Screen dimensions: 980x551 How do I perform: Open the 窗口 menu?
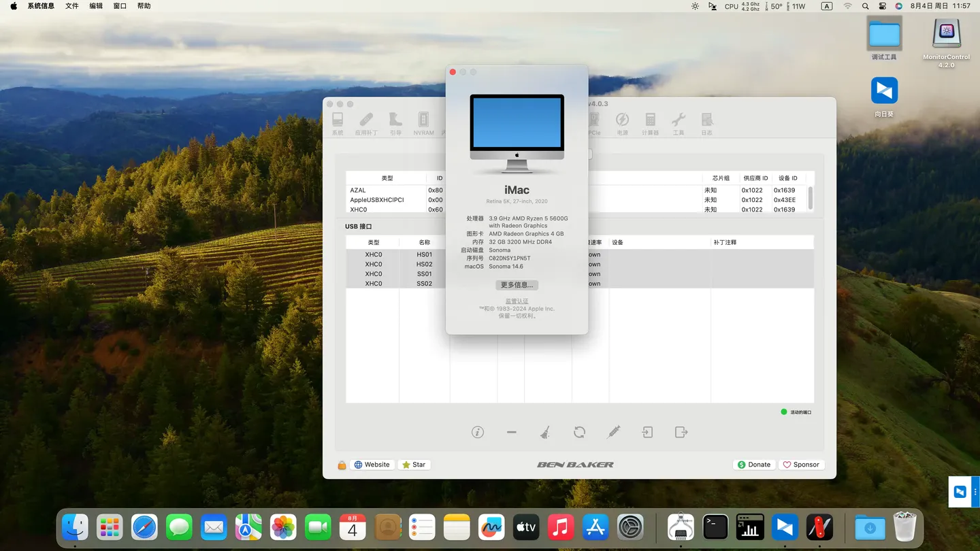pyautogui.click(x=120, y=6)
